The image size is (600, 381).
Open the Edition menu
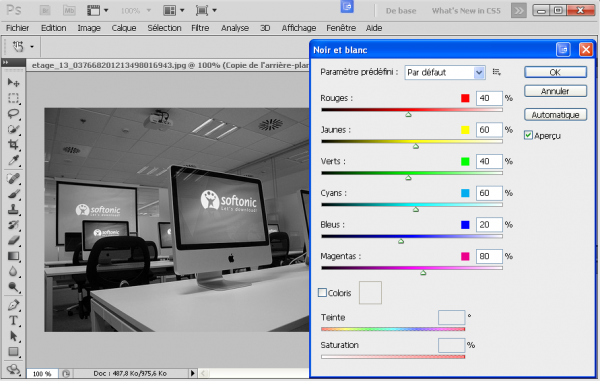[x=54, y=28]
